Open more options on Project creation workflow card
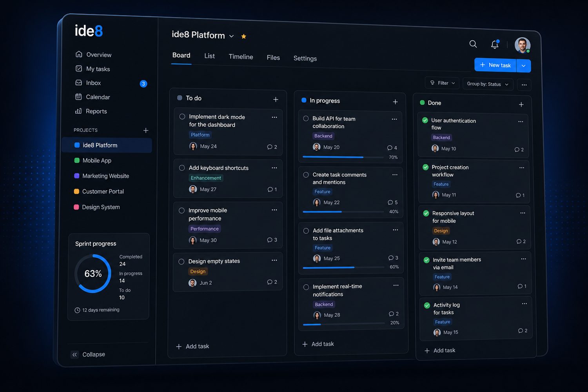 click(522, 168)
